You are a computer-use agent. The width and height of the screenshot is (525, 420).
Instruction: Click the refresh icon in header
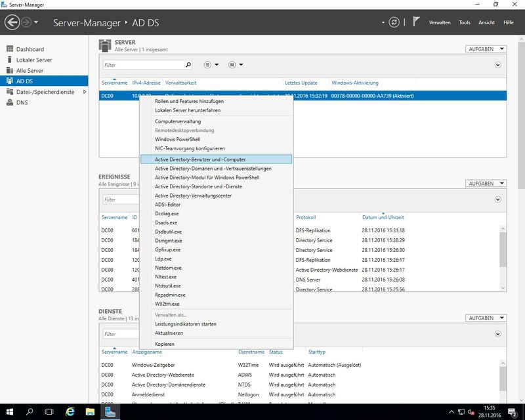394,22
